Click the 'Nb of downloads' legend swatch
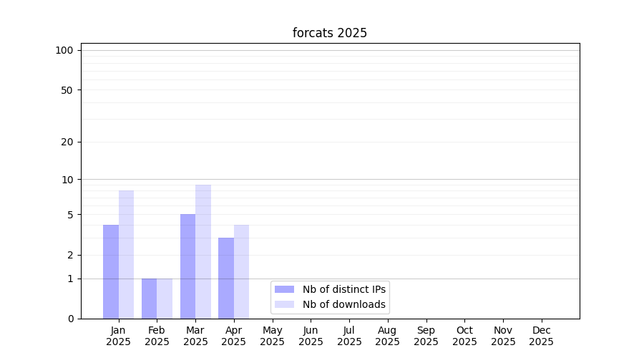Screen dimensions: 644x358 (x=284, y=304)
